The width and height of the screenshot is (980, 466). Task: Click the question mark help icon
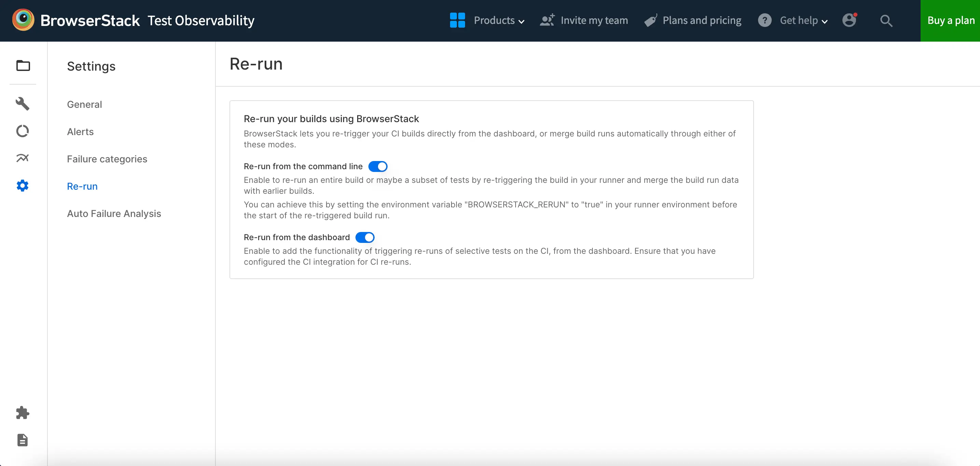point(764,20)
